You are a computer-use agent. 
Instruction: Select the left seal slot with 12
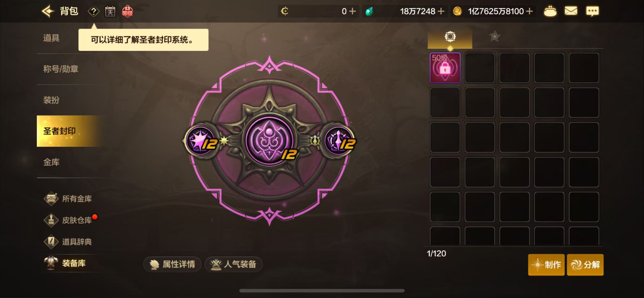click(202, 141)
